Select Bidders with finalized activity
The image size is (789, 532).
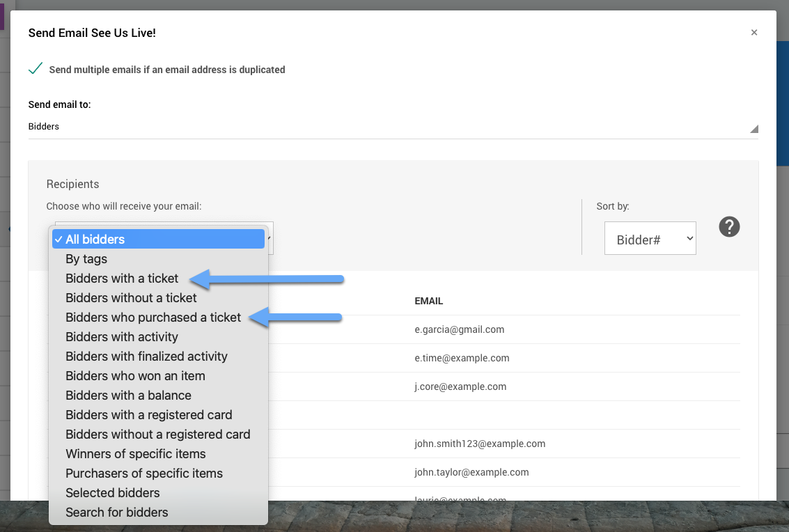pos(146,357)
